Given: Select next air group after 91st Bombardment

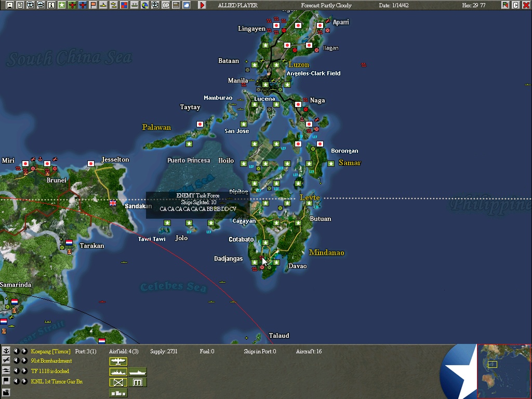Looking at the screenshot, I should point(24,361).
